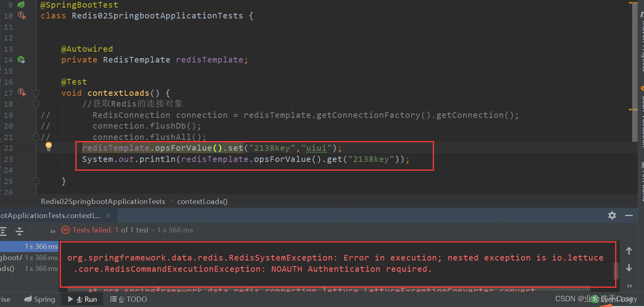The height and width of the screenshot is (307, 644).
Task: Open the autowired dependency gutter icon on line 14
Action: coord(21,60)
